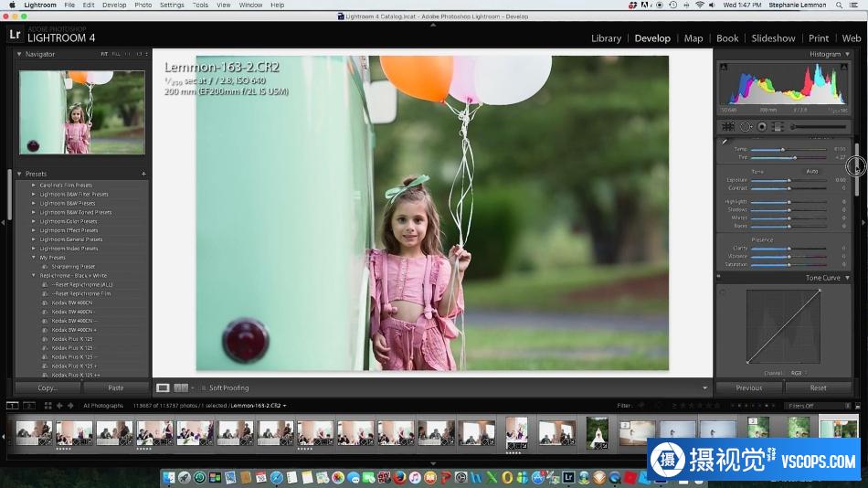Add new preset with plus icon
This screenshot has width=868, height=488.
pos(144,174)
